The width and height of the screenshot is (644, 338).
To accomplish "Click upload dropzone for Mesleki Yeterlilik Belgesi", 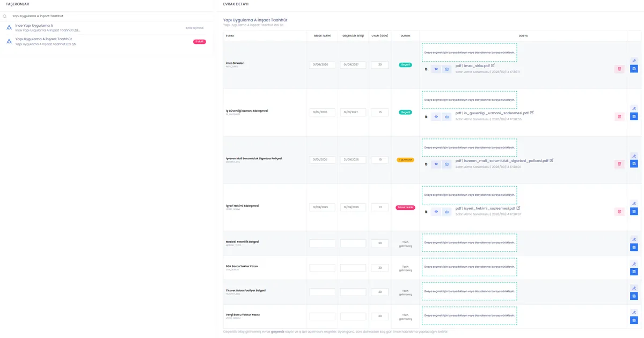I will (x=470, y=243).
